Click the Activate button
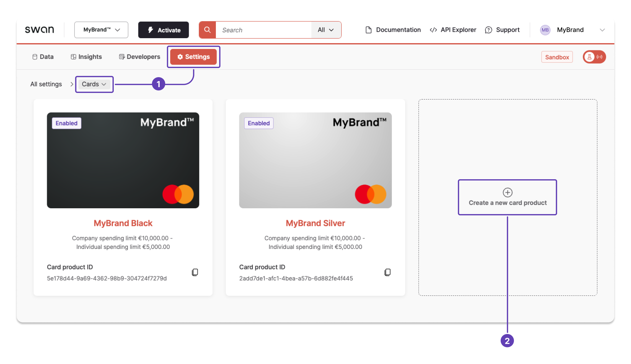 164,30
